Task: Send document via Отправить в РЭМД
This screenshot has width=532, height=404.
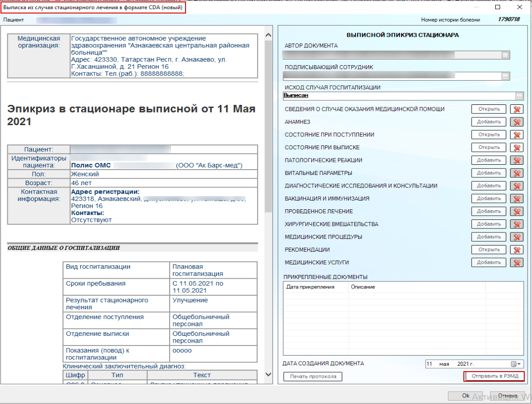Action: pyautogui.click(x=494, y=376)
